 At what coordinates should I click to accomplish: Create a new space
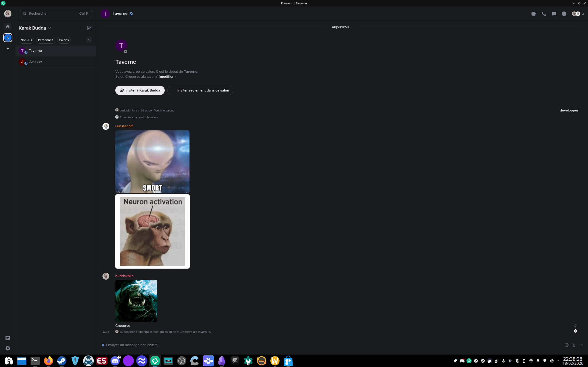coord(8,49)
